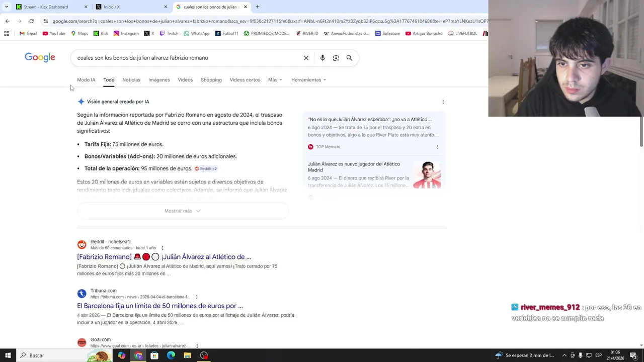Open the Futbol11 bookmark
Image resolution: width=644 pixels, height=362 pixels.
pyautogui.click(x=227, y=34)
